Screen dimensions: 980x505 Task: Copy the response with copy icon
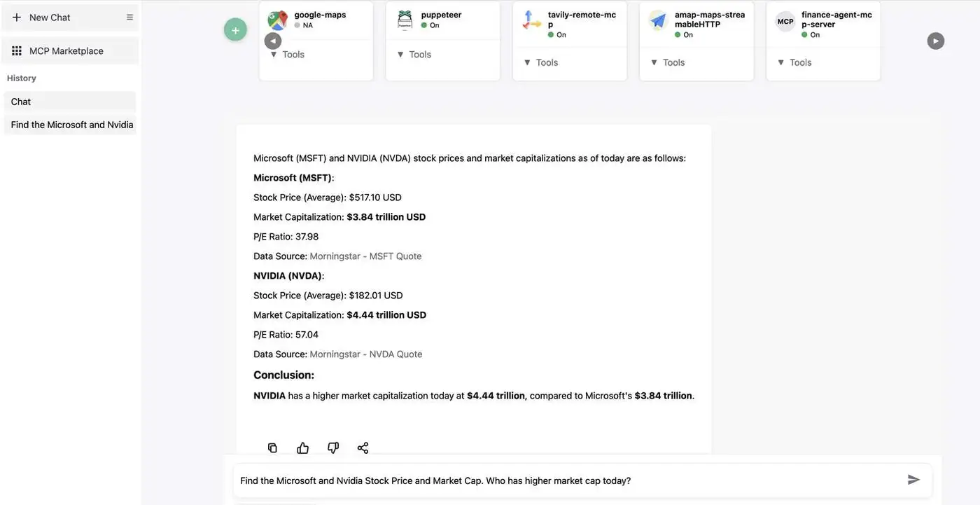click(272, 448)
